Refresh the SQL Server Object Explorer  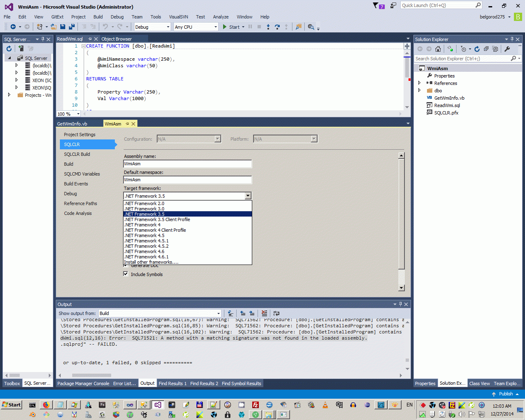coord(9,48)
